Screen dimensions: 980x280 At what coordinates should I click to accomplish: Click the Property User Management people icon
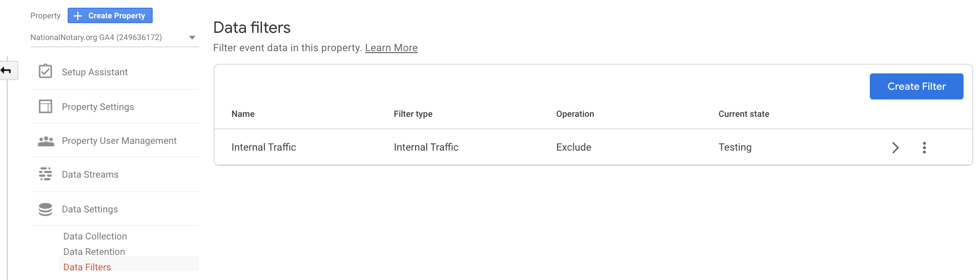tap(46, 141)
